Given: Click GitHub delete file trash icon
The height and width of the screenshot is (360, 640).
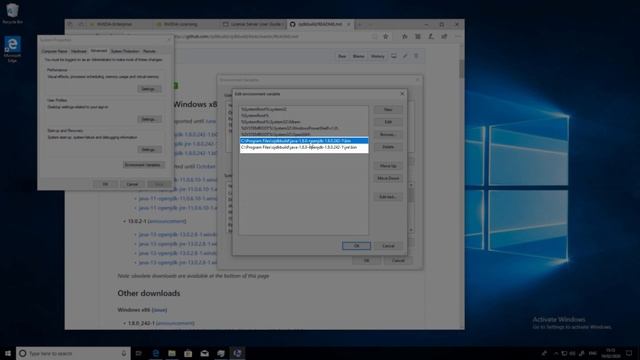Looking at the screenshot, I should (x=416, y=56).
